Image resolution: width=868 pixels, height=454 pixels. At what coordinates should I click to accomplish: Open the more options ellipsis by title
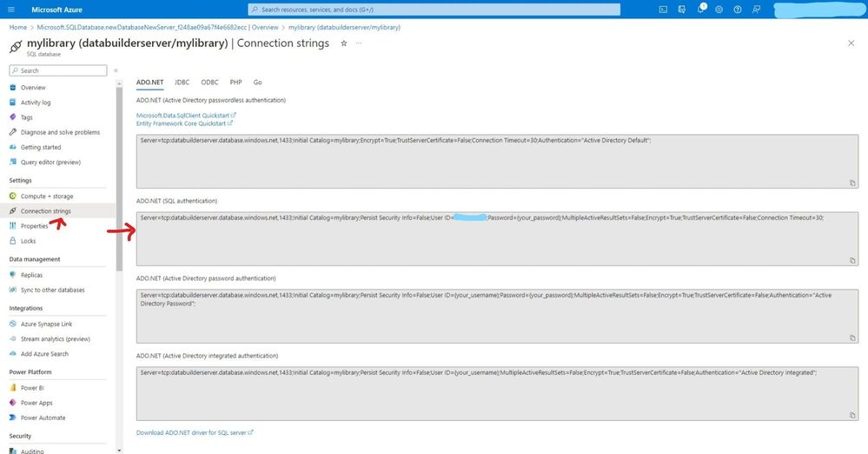pos(359,43)
